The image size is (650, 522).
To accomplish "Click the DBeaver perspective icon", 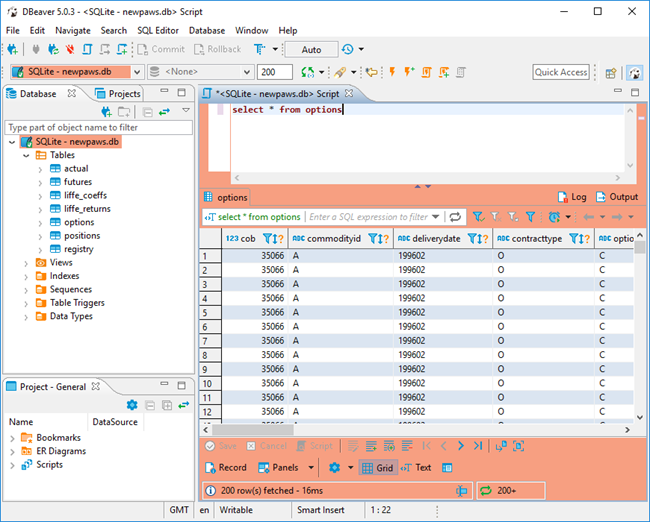I will tap(635, 73).
